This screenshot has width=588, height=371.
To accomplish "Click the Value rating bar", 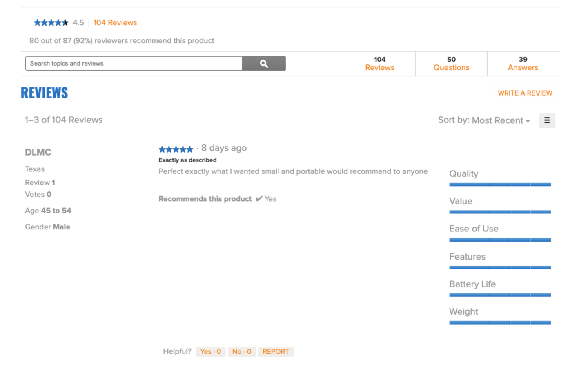I will 500,212.
